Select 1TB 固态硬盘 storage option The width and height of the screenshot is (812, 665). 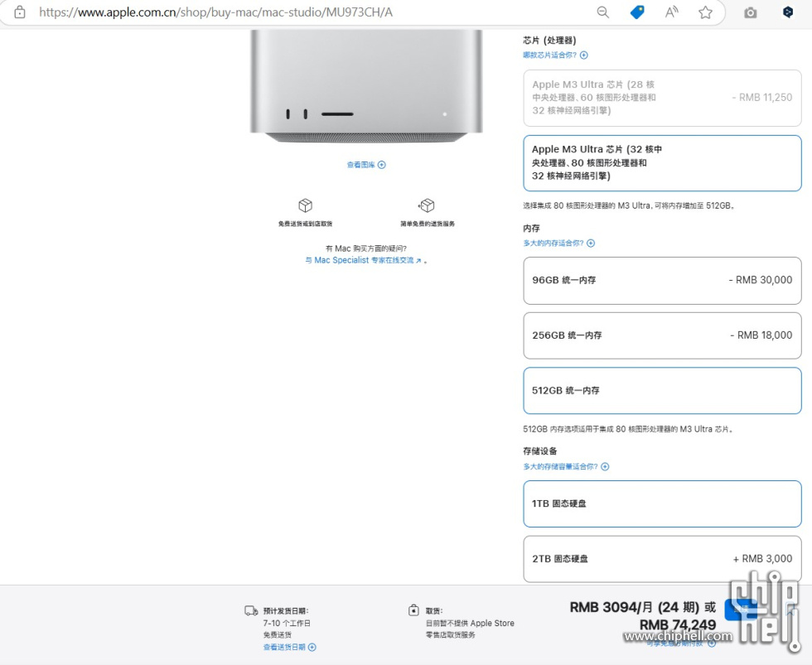(x=662, y=504)
